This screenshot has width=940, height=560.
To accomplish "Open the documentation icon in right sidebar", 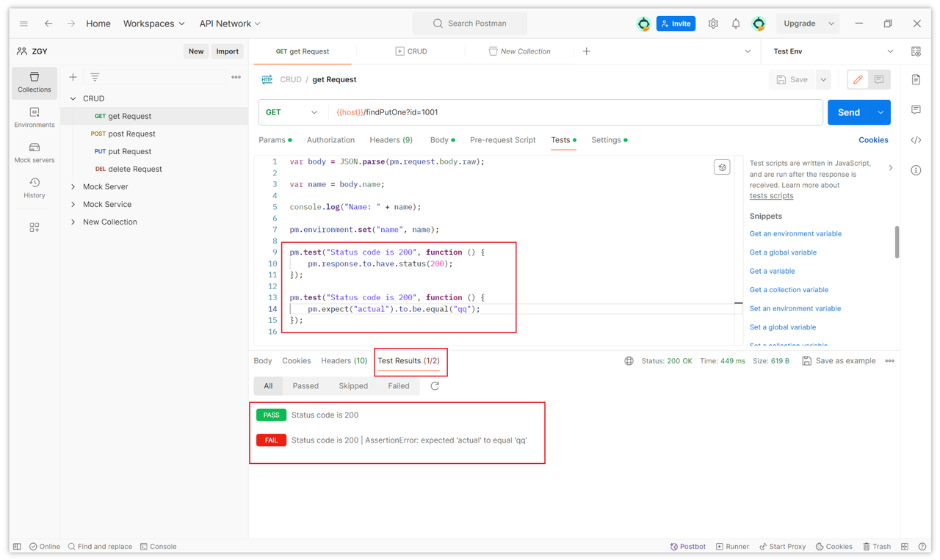I will [x=916, y=79].
